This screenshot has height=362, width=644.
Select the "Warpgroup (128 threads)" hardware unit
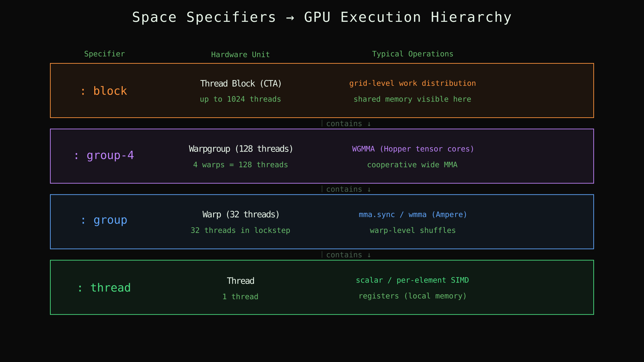pos(240,149)
